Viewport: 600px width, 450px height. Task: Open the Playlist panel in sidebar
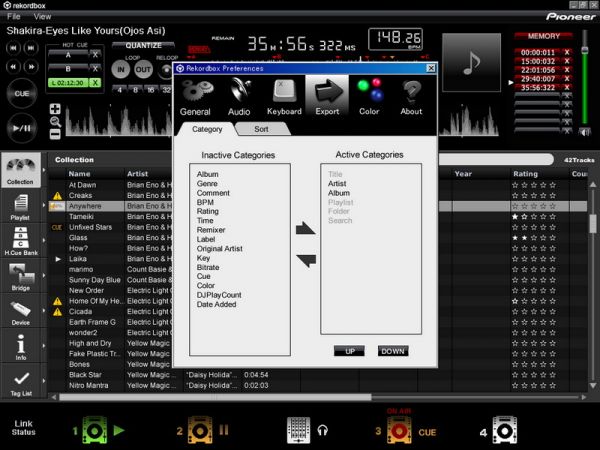[20, 207]
